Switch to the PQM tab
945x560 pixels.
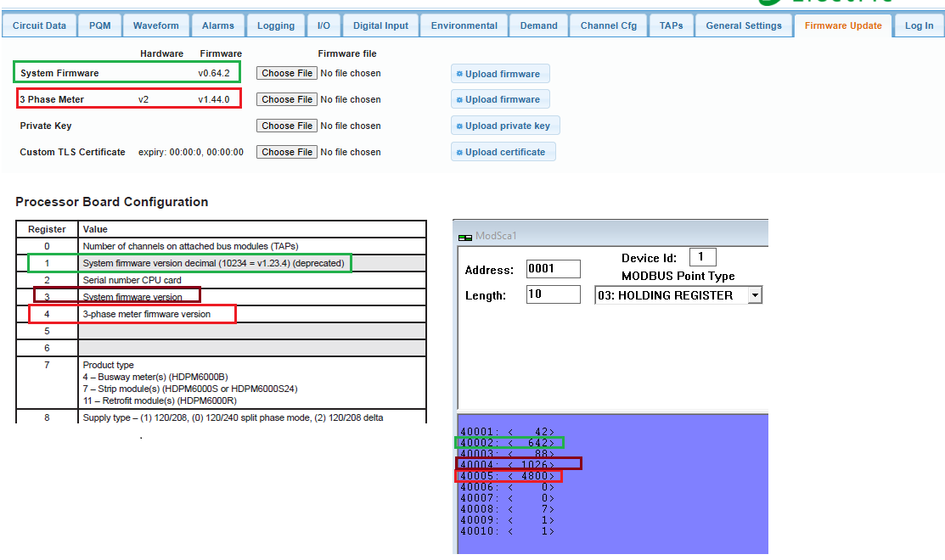(99, 25)
